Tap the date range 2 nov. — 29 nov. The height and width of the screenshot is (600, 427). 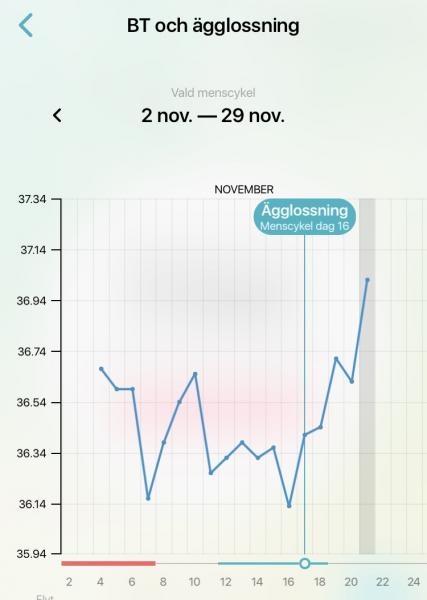[x=213, y=115]
